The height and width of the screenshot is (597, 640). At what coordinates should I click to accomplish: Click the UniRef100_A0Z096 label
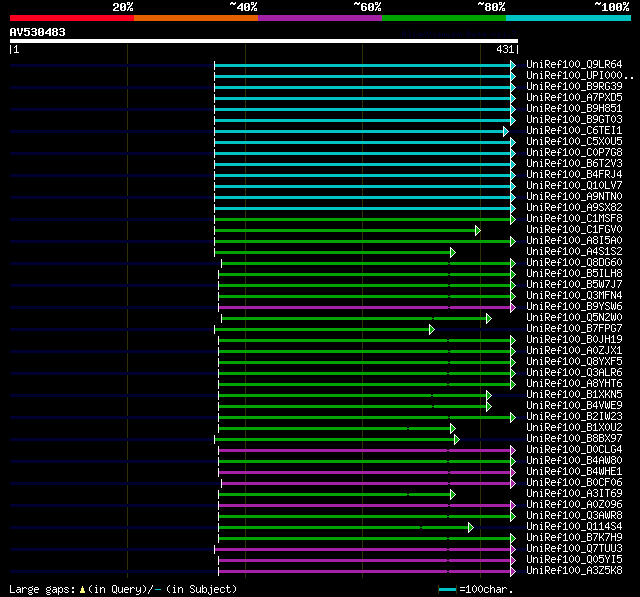pos(574,505)
